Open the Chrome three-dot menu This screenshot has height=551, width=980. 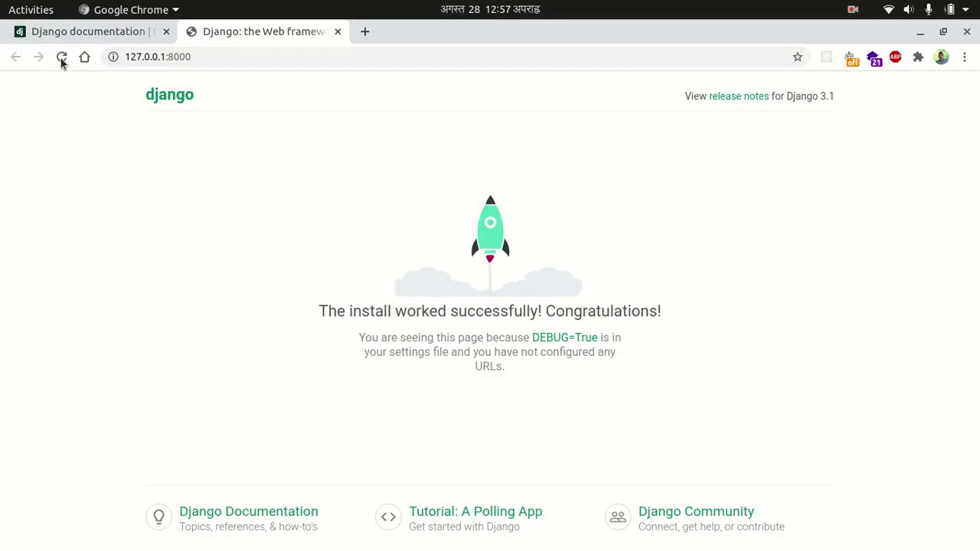click(965, 57)
